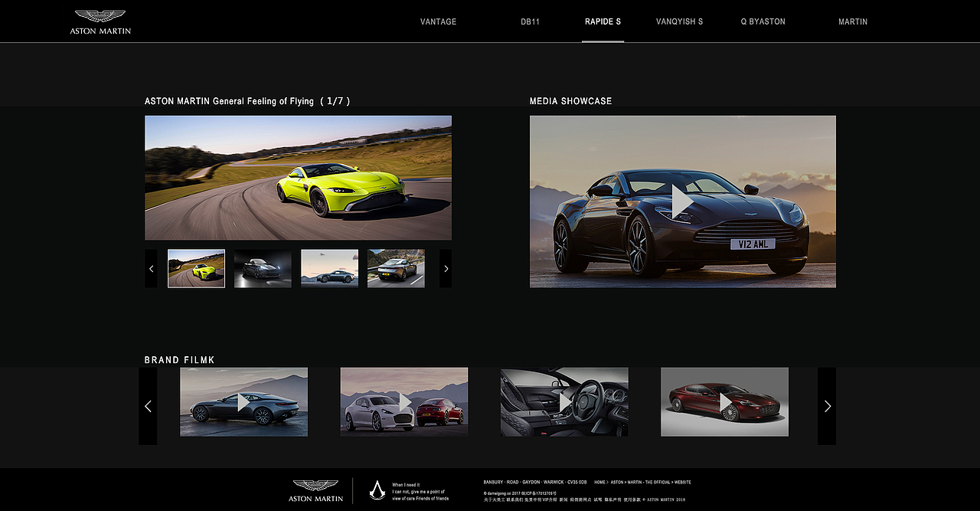
Task: Go to previous Brand Film videos
Action: (x=148, y=406)
